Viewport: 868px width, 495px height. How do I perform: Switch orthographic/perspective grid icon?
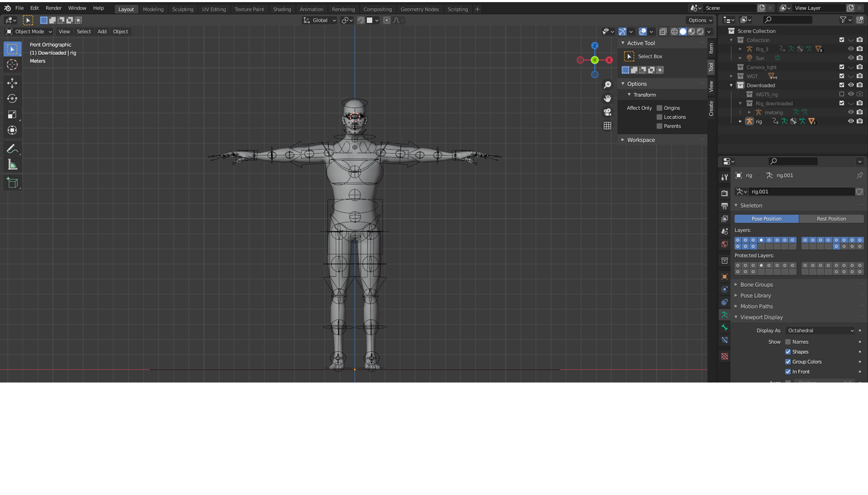(x=608, y=125)
